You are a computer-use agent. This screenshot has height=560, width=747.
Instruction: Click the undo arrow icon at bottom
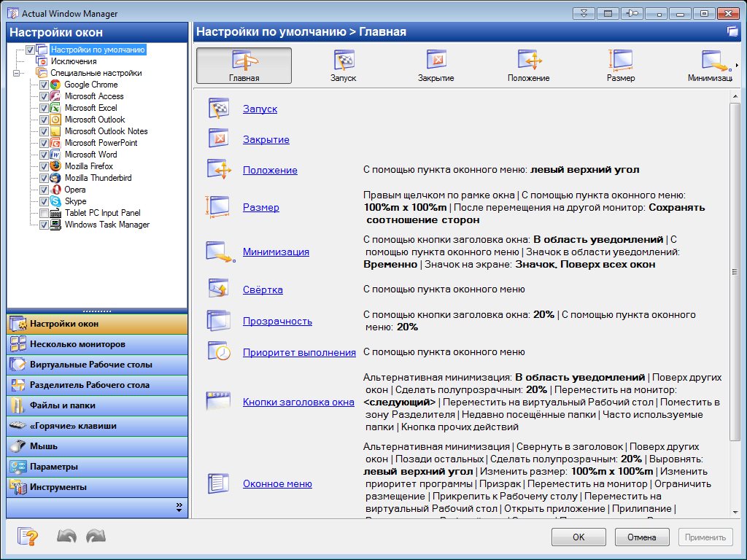click(66, 537)
